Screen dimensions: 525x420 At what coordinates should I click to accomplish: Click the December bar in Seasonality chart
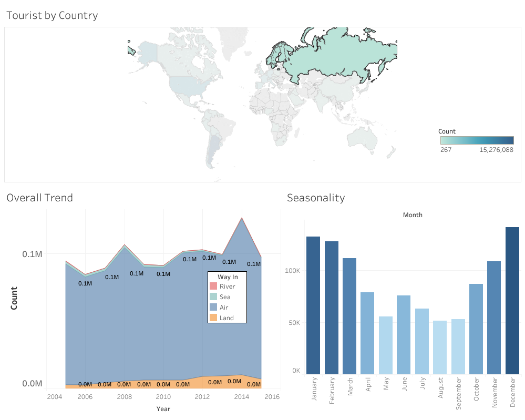pos(512,301)
